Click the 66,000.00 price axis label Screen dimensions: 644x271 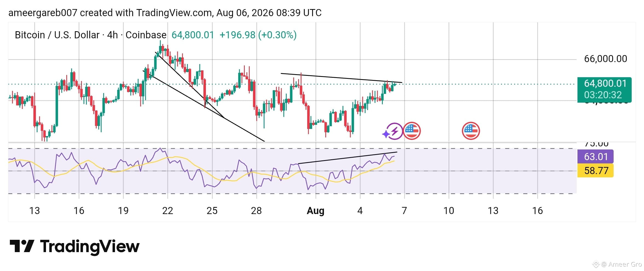(606, 59)
